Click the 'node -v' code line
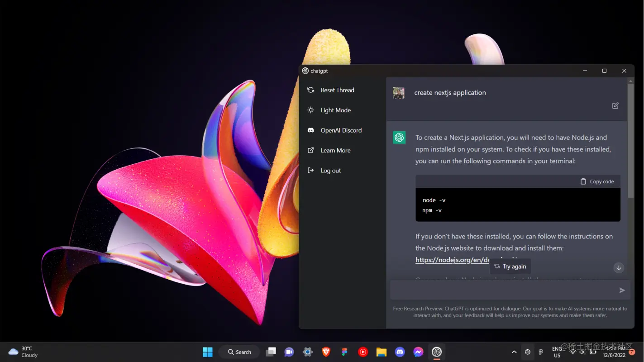This screenshot has width=644, height=362. click(x=434, y=200)
